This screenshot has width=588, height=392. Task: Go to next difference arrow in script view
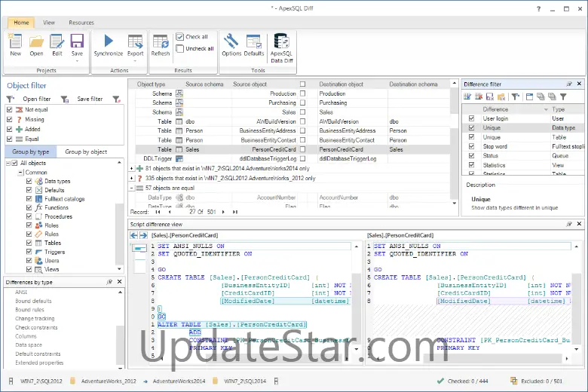143,235
